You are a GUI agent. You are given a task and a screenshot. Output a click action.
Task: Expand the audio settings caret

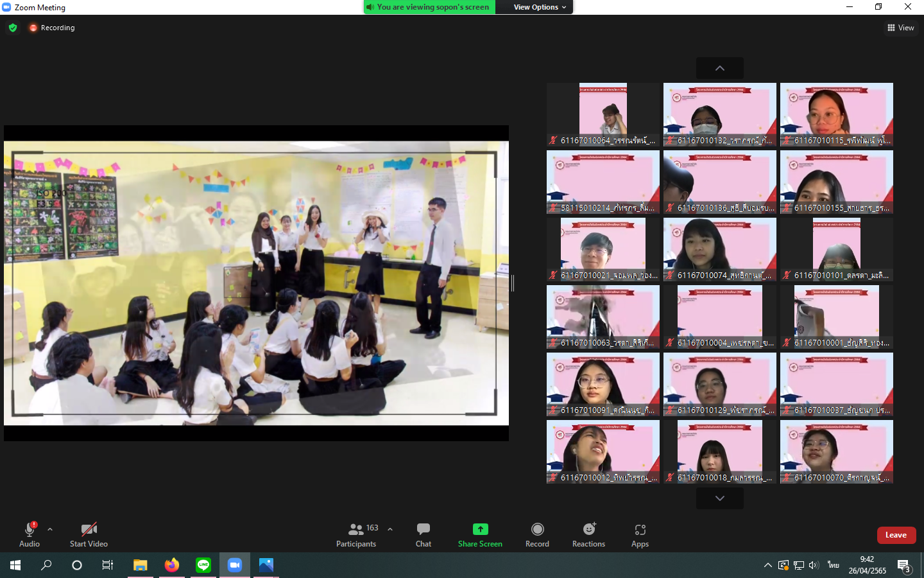point(50,529)
